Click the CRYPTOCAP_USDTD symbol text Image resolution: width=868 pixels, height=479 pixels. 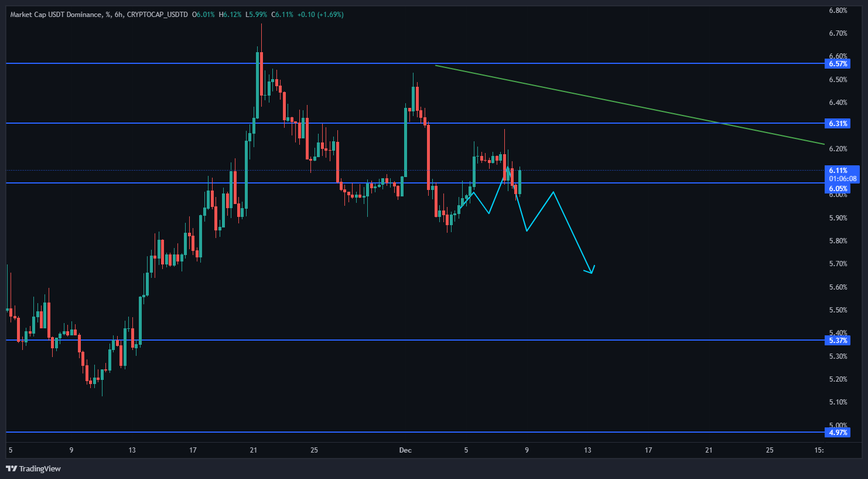pyautogui.click(x=157, y=15)
